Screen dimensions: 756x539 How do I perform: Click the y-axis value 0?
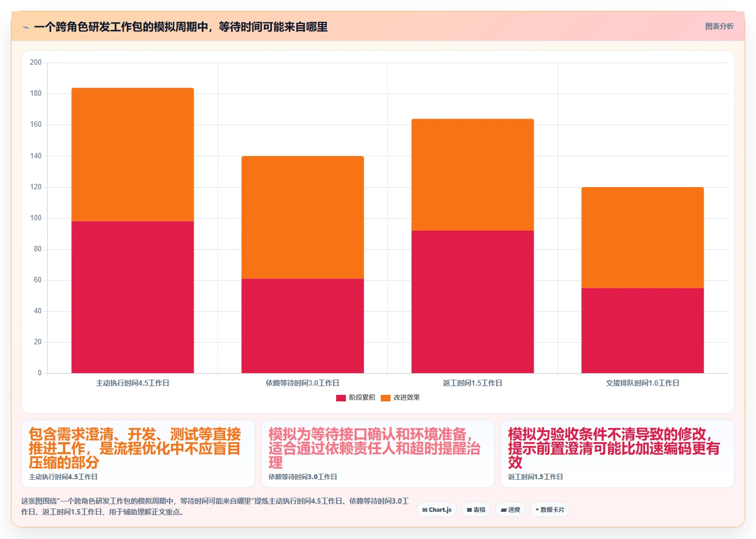(40, 373)
